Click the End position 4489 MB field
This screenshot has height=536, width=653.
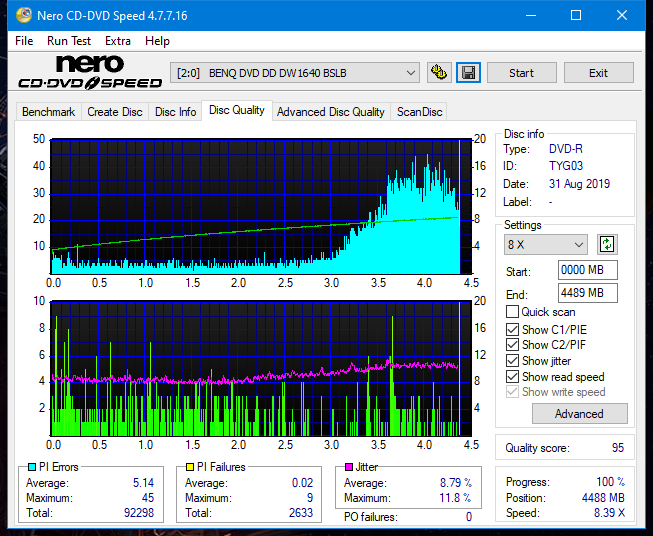[x=587, y=293]
